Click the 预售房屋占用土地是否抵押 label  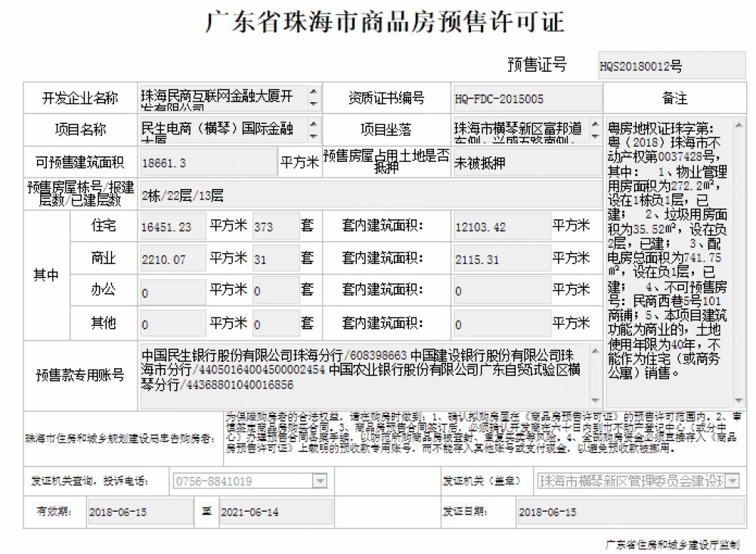(386, 161)
